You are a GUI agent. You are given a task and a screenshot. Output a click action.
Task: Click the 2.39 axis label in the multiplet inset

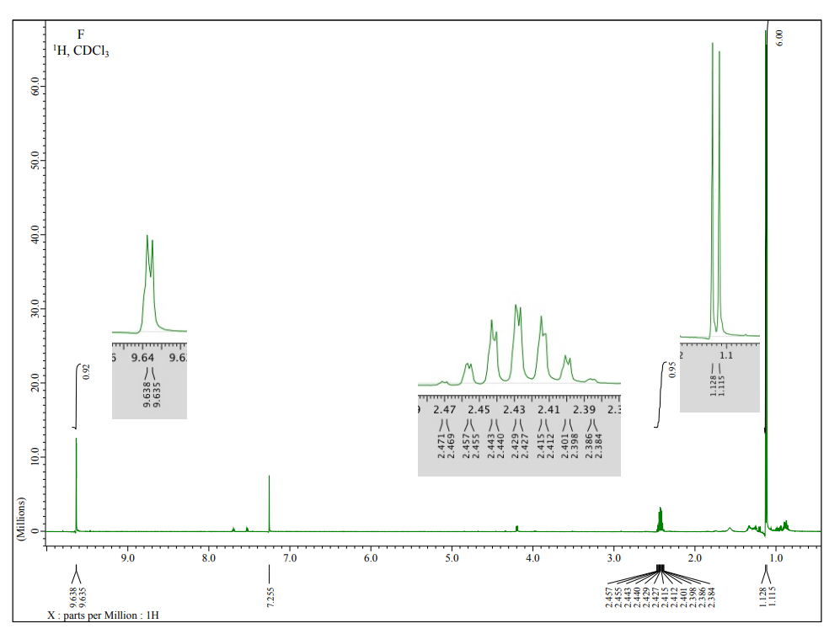584,409
